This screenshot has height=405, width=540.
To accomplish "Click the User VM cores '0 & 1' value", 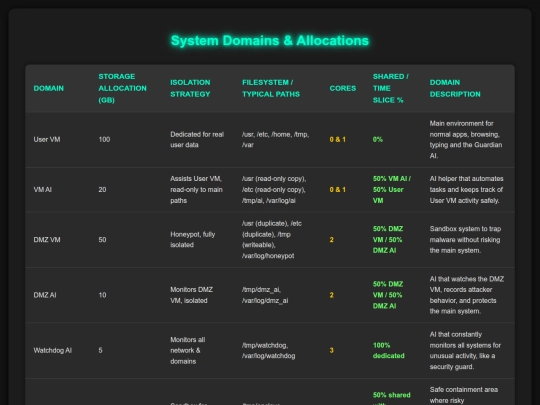I will pyautogui.click(x=338, y=139).
